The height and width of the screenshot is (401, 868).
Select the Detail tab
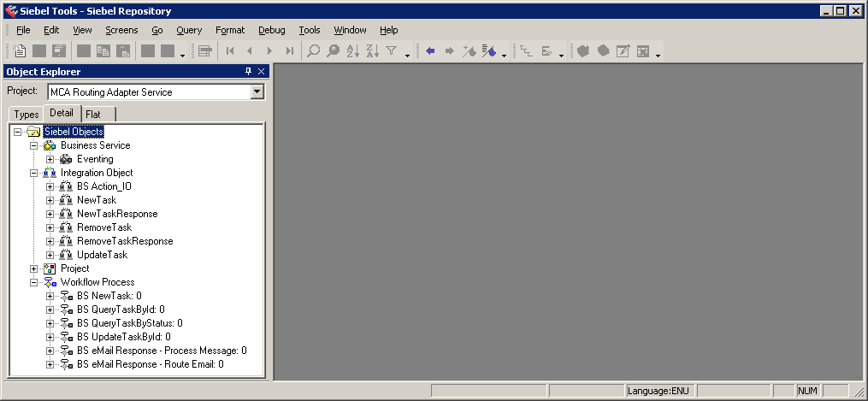tap(62, 113)
